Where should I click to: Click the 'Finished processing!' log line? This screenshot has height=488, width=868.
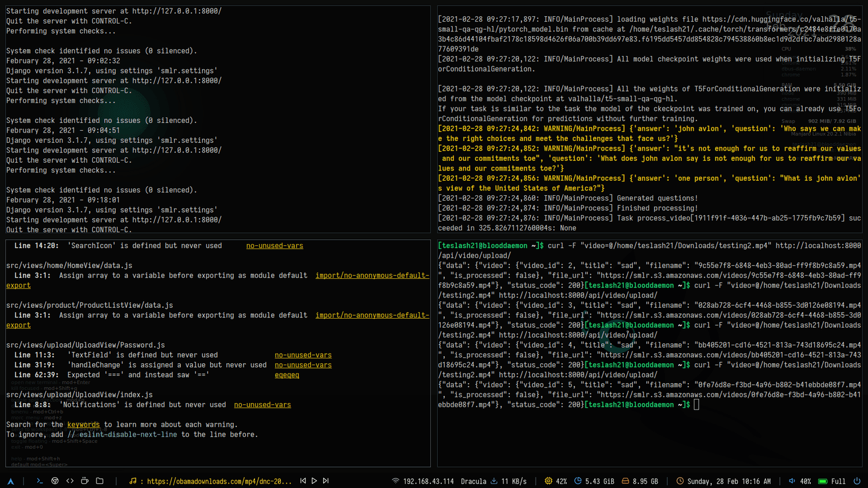click(568, 208)
